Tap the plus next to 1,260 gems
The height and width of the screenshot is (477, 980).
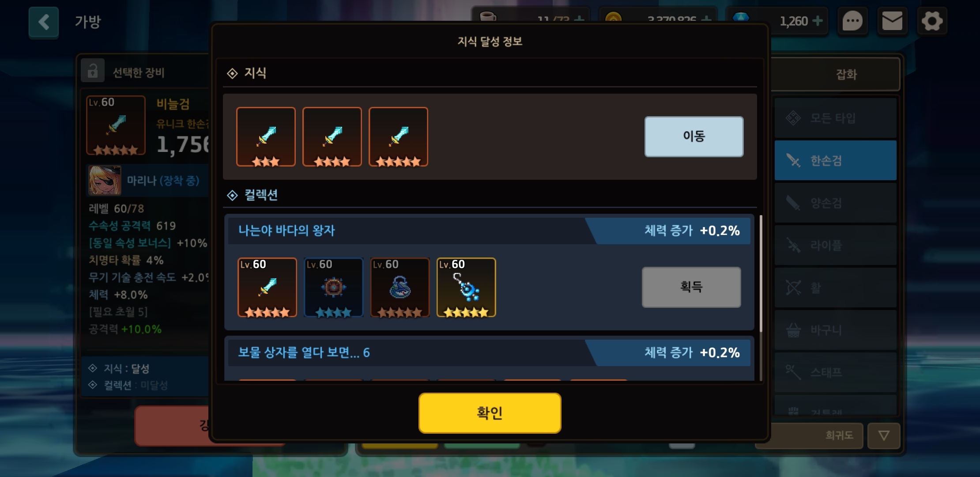click(x=818, y=21)
